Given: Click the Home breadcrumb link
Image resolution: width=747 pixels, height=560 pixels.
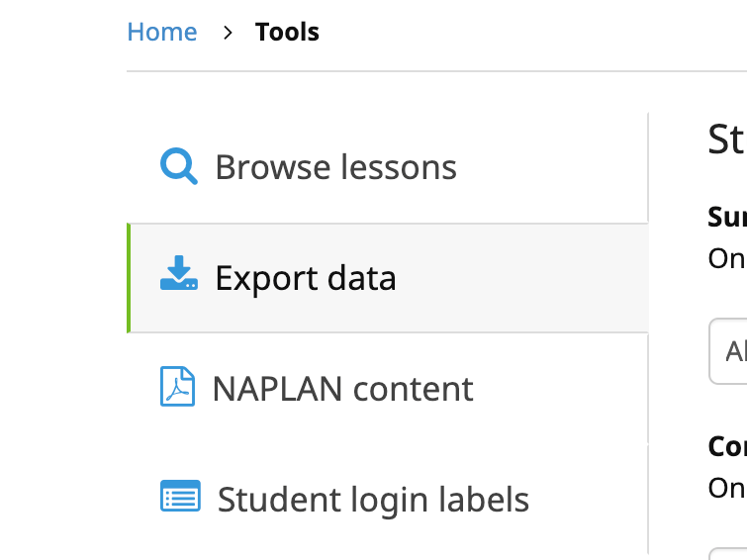Looking at the screenshot, I should click(162, 32).
